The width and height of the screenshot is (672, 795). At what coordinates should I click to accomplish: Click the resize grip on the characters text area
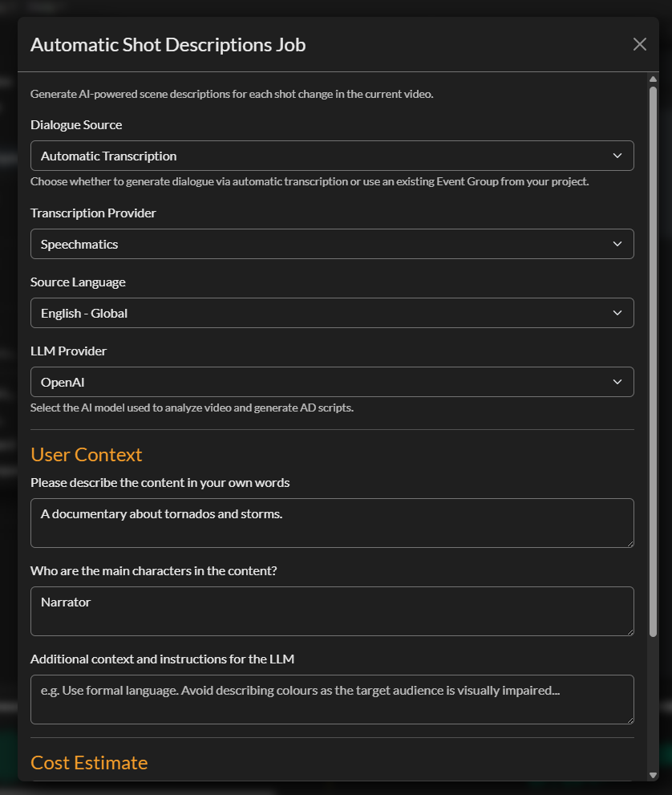coord(629,631)
